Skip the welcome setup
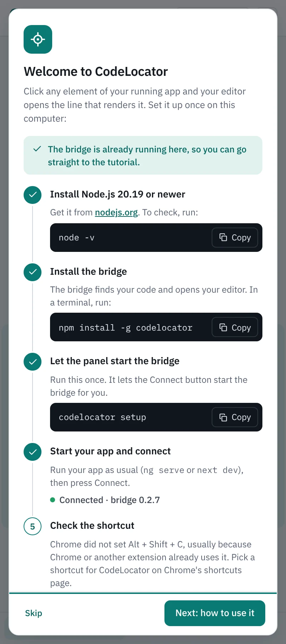Image resolution: width=286 pixels, height=644 pixels. pyautogui.click(x=34, y=613)
